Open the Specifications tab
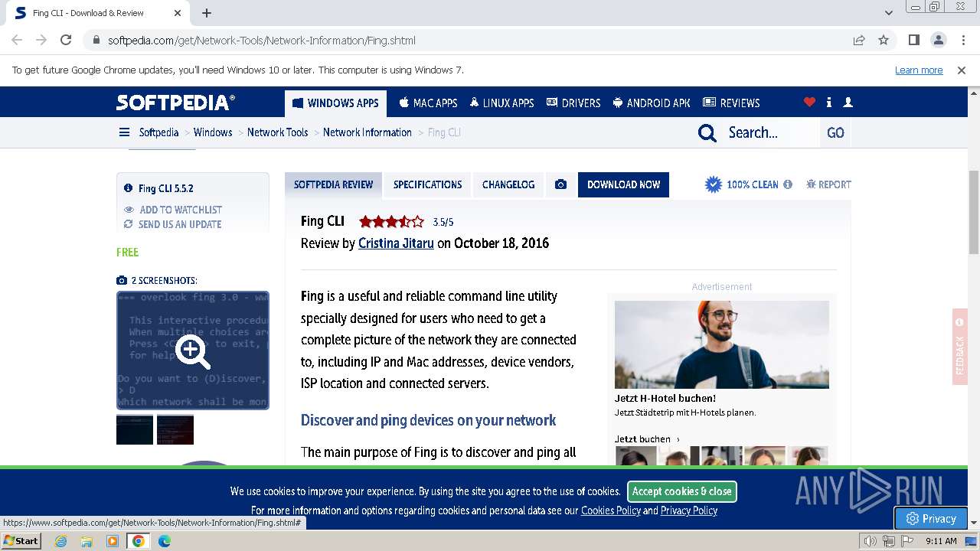The height and width of the screenshot is (551, 980). (x=427, y=184)
